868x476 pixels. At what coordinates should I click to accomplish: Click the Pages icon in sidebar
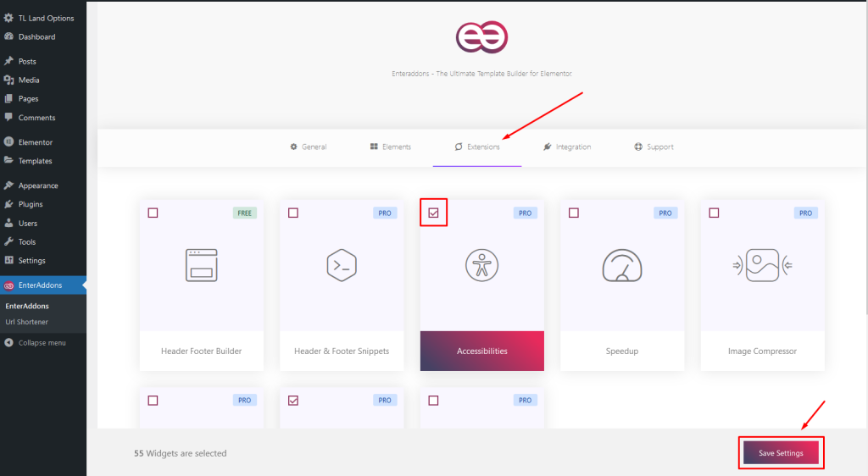[8, 98]
